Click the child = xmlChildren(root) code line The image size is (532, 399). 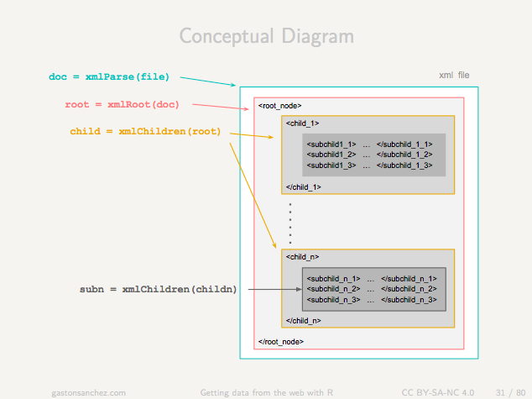145,131
